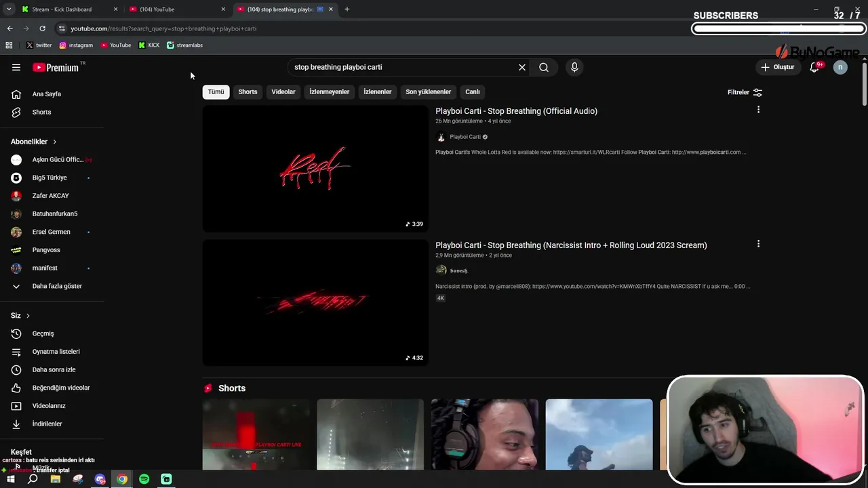Open Ersel Germen subscription channel
Viewport: 868px width, 488px height.
pyautogui.click(x=52, y=232)
